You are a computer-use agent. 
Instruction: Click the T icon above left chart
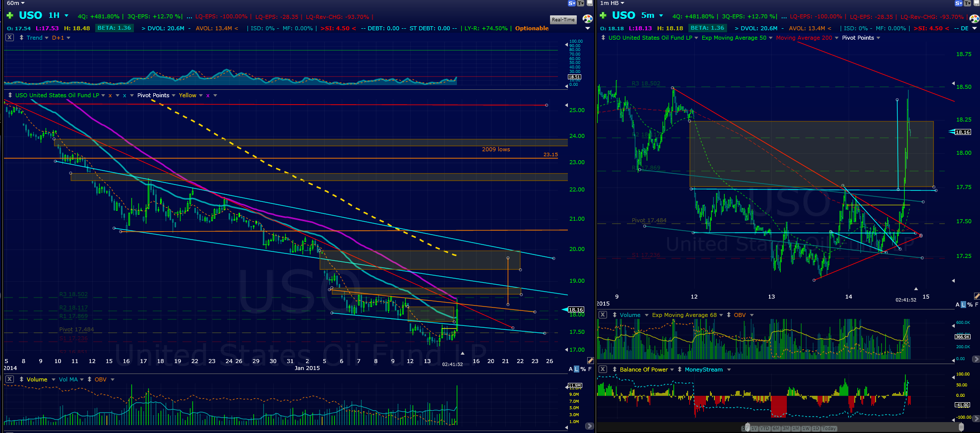[x=580, y=3]
